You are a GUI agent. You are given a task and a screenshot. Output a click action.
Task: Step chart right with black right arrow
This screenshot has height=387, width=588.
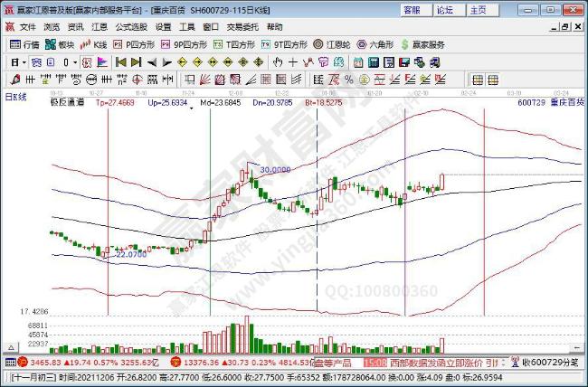[166, 62]
